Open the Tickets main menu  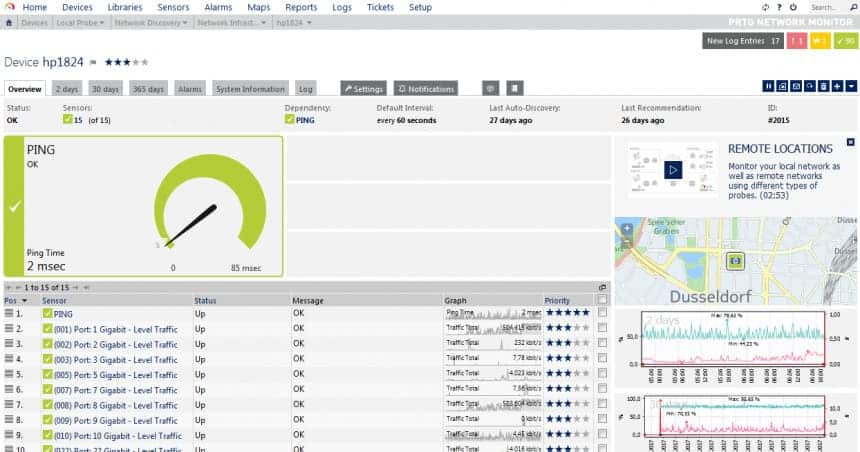point(381,7)
